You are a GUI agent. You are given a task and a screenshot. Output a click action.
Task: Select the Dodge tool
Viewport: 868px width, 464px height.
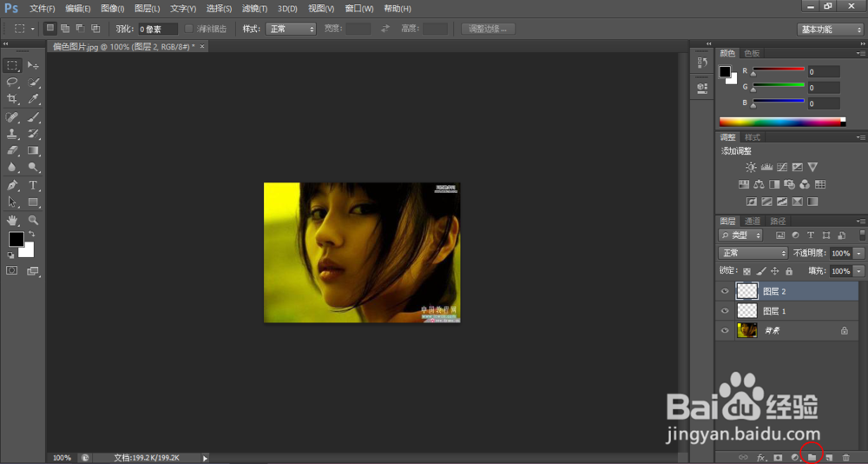(x=33, y=167)
